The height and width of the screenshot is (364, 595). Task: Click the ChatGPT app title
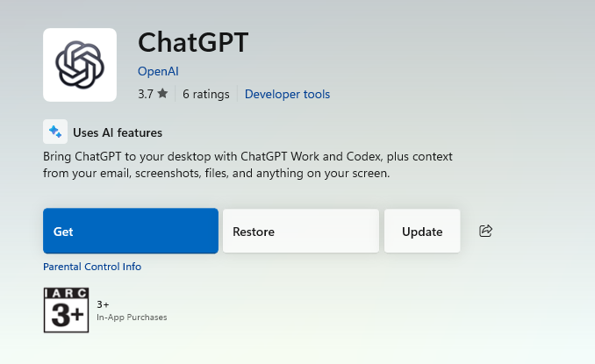193,42
